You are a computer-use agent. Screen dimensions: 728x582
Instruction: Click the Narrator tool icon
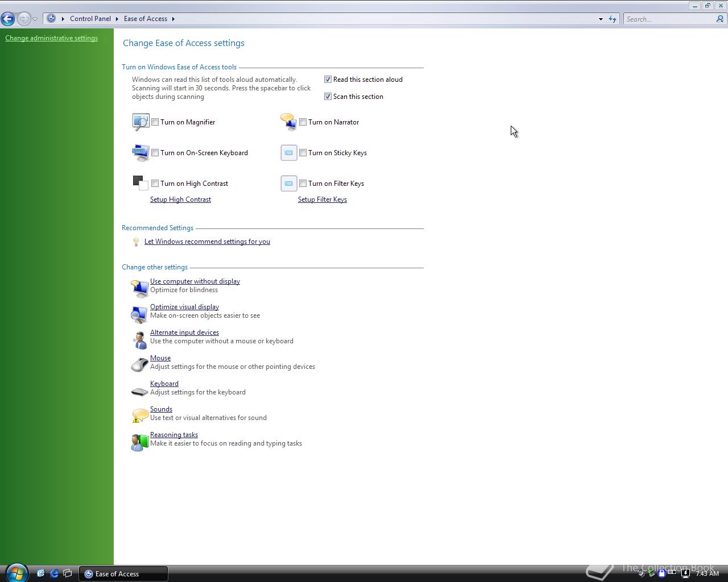click(288, 122)
